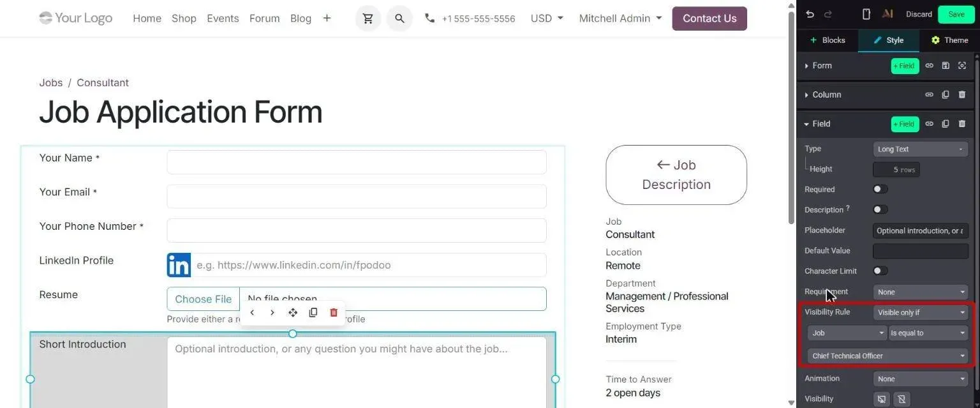Click +Field button in Form row
This screenshot has width=980, height=408.
905,66
